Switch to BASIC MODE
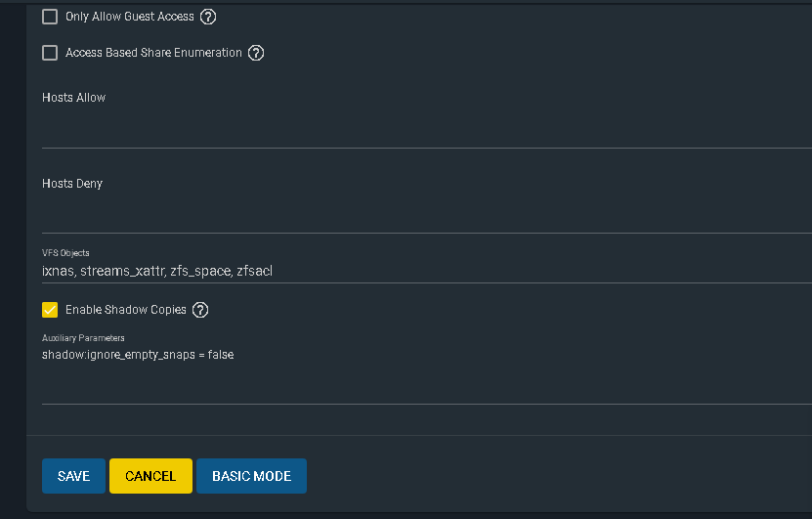Viewport: 812px width, 519px height. point(252,476)
